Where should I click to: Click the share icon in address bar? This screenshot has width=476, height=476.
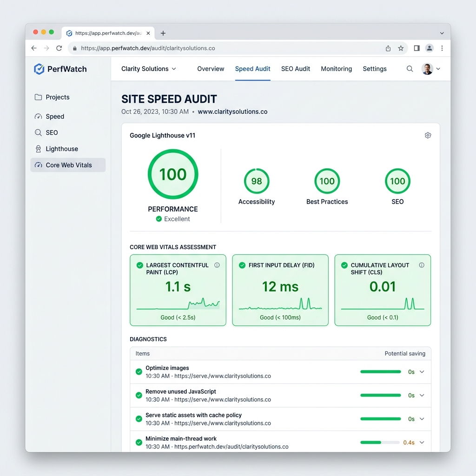click(388, 48)
